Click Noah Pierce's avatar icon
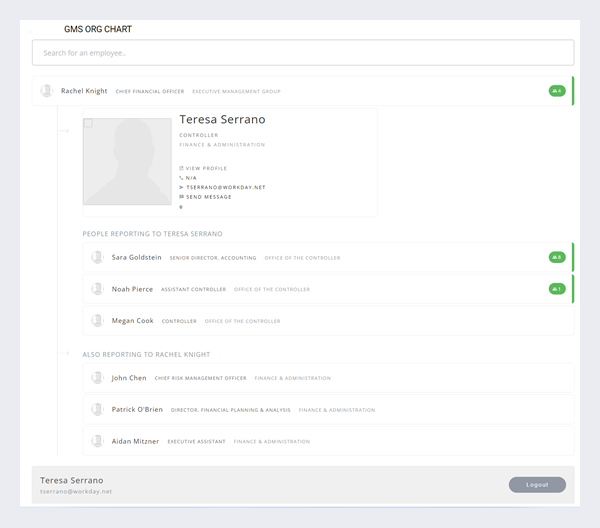 [x=97, y=289]
